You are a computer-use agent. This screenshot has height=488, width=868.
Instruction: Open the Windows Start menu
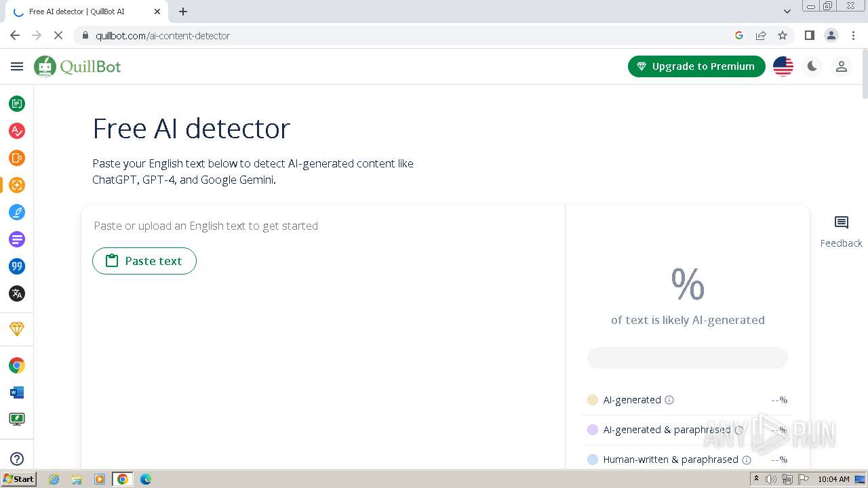pyautogui.click(x=19, y=479)
